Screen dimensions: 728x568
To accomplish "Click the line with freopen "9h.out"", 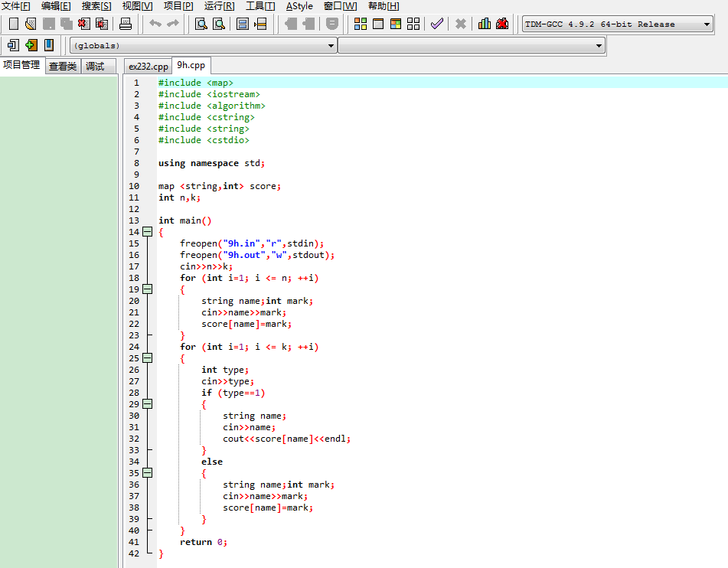I will 256,255.
